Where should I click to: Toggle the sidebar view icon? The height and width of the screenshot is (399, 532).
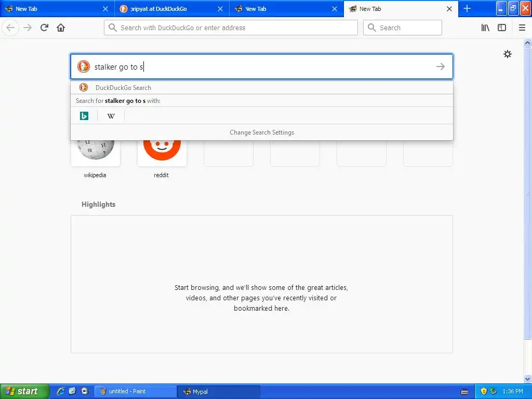pos(502,28)
